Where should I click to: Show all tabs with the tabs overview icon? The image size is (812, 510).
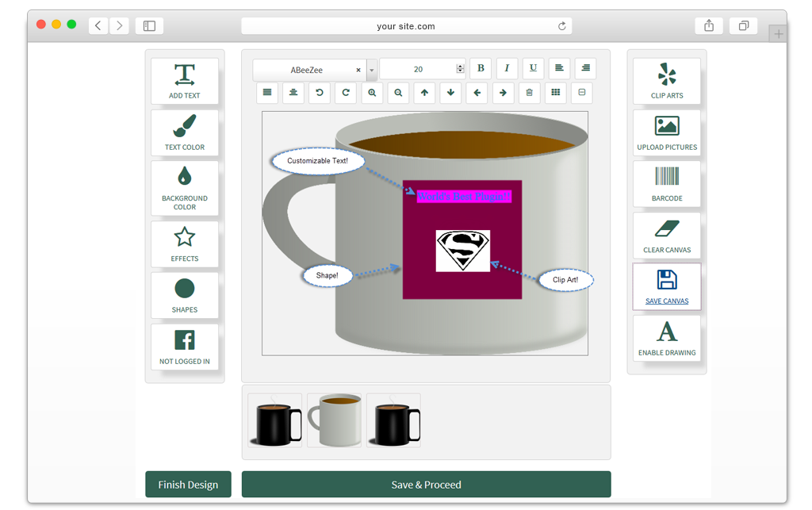[x=743, y=25]
